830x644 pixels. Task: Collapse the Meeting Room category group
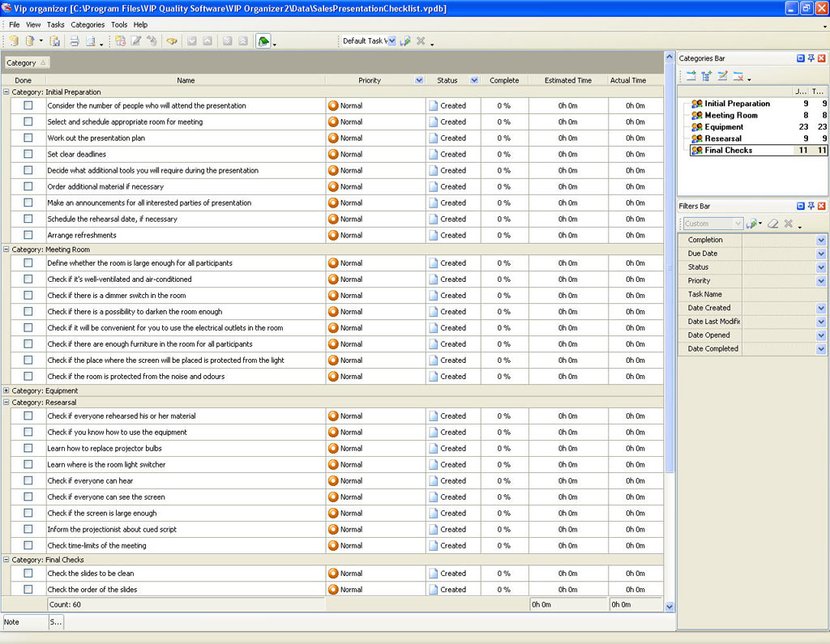coord(6,249)
